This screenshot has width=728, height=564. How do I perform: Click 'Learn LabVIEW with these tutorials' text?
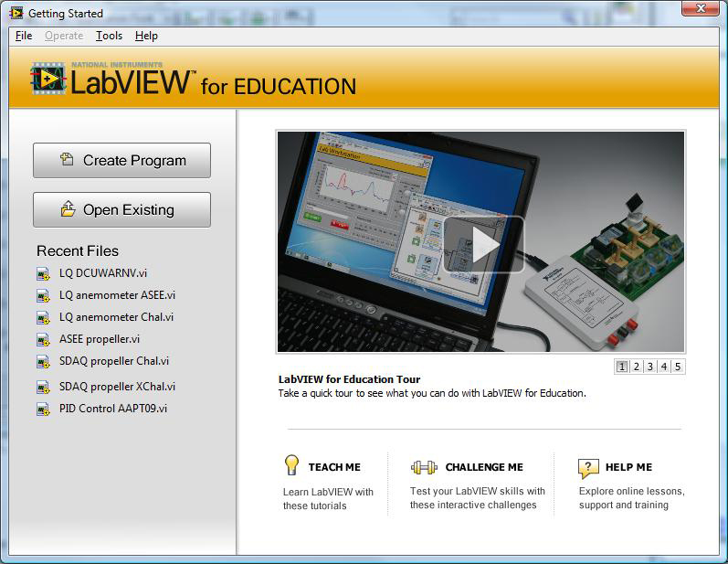coord(328,498)
